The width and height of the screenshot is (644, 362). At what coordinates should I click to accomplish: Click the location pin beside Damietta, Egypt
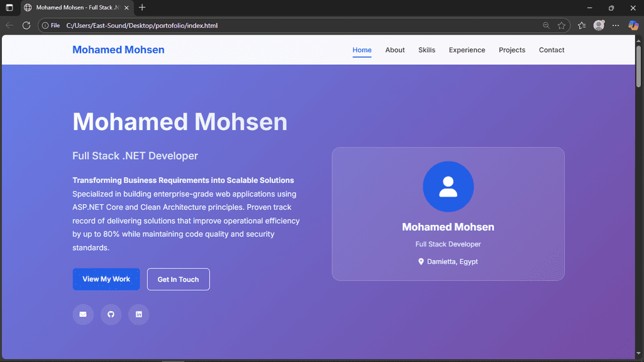[421, 262]
